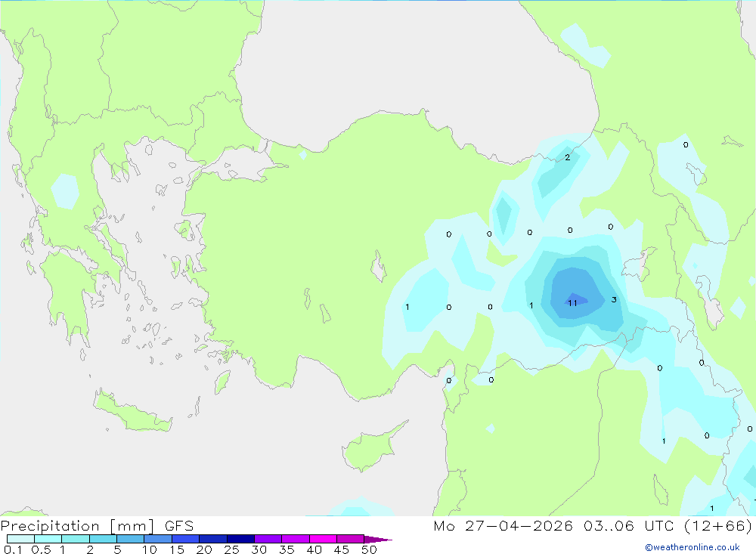Click the 'Mo 27-04-2026' date text
Image resolution: width=756 pixels, height=554 pixels.
(503, 525)
